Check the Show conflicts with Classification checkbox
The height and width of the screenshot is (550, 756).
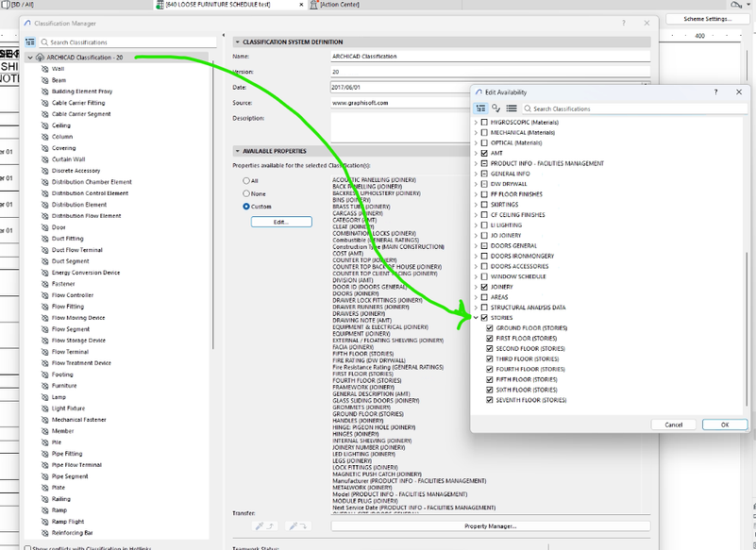(x=27, y=548)
